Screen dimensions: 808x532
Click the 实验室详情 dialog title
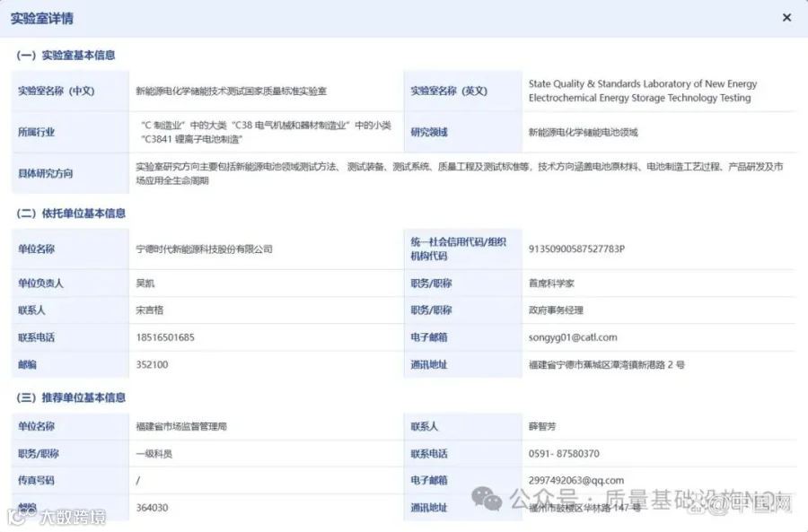(x=41, y=19)
